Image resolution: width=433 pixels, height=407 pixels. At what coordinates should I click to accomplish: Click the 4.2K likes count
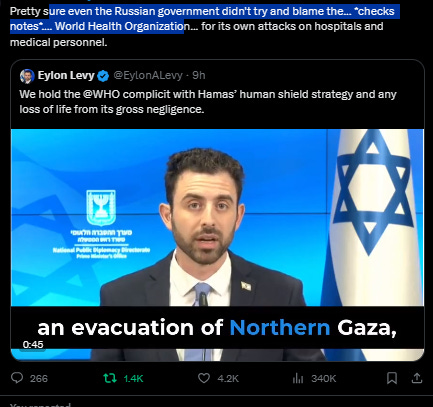point(228,379)
